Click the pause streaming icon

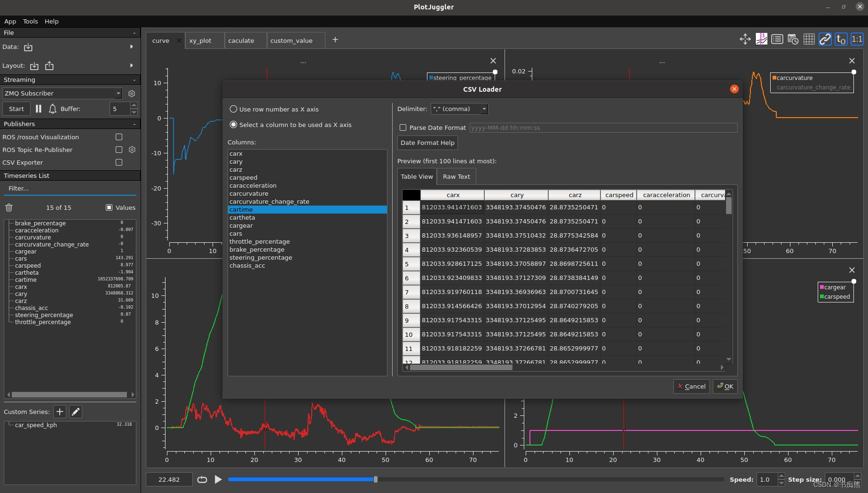[x=39, y=109]
